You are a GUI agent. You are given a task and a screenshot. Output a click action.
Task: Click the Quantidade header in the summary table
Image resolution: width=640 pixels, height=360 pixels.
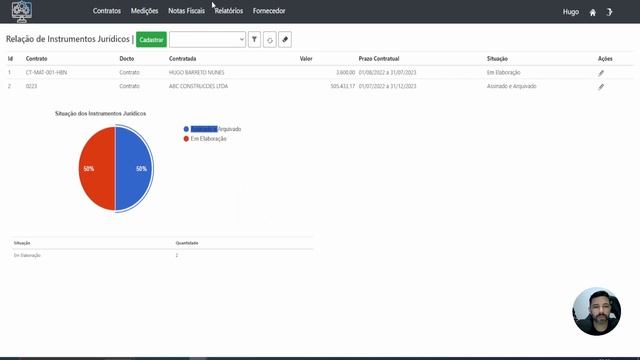point(187,243)
